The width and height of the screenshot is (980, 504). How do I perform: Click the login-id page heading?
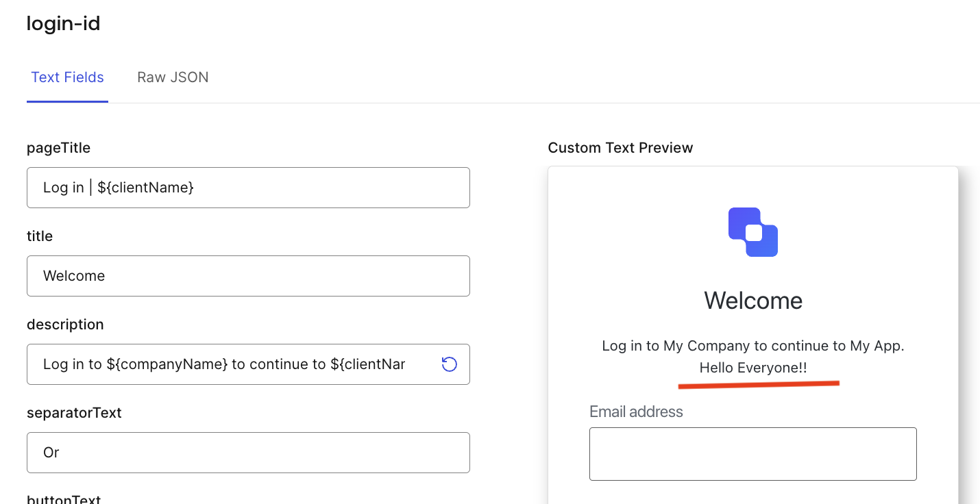point(63,24)
